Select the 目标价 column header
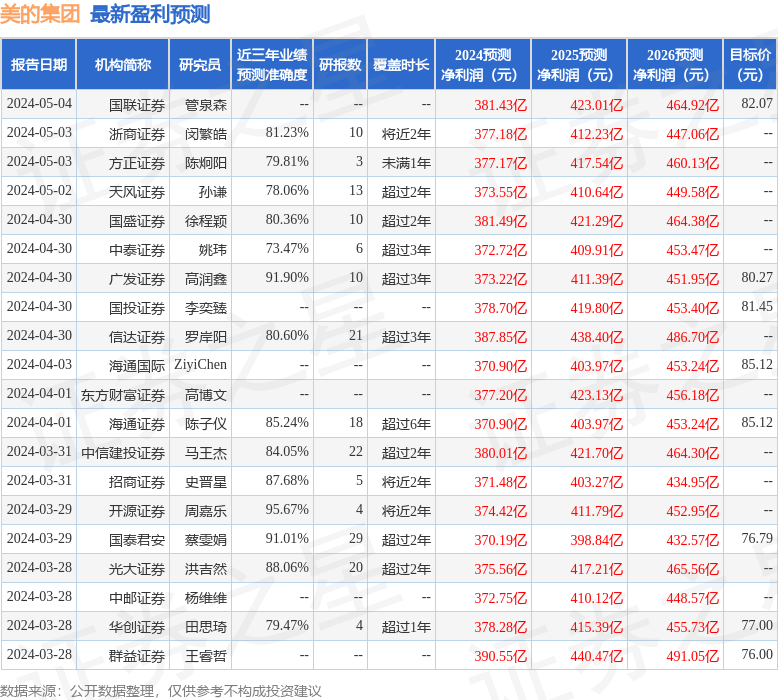 [x=750, y=64]
